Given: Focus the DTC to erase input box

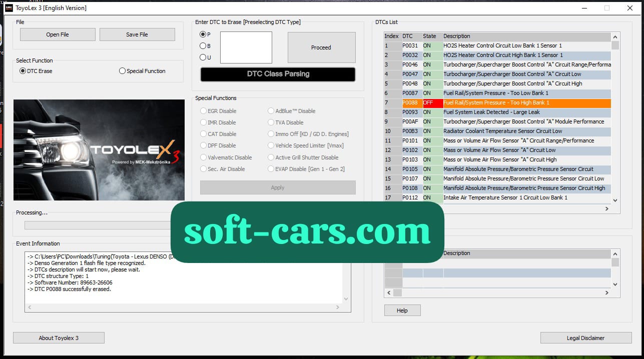Looking at the screenshot, I should (x=246, y=47).
